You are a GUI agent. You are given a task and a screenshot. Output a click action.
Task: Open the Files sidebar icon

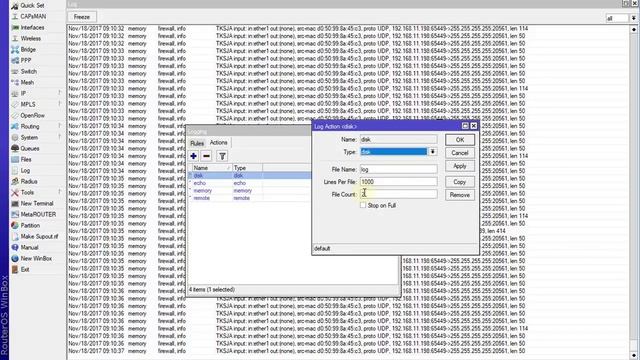click(15, 160)
